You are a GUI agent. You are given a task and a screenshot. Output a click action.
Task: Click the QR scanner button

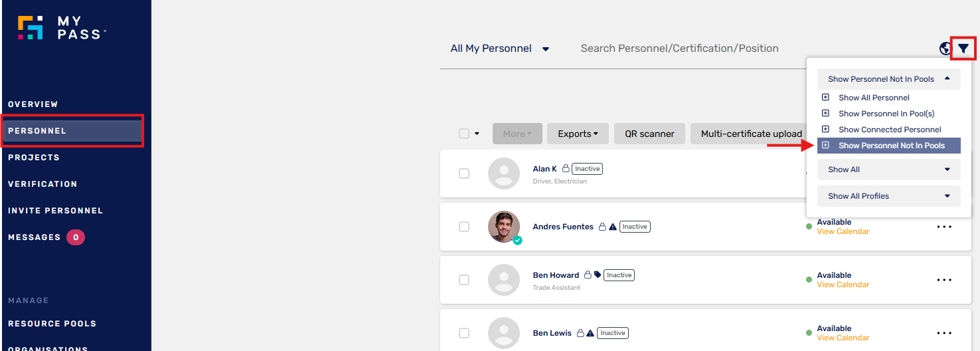649,134
